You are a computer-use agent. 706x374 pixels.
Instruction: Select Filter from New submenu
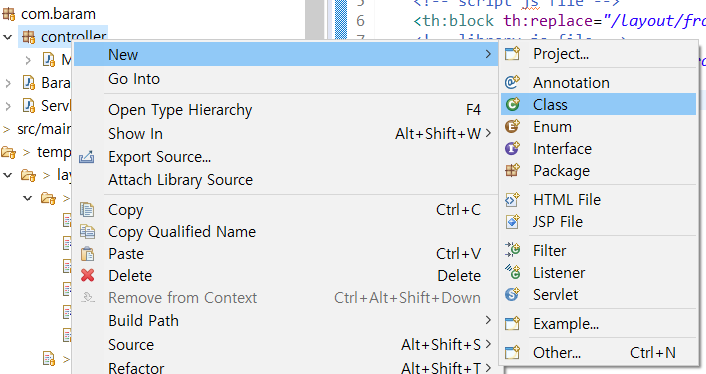click(598, 250)
